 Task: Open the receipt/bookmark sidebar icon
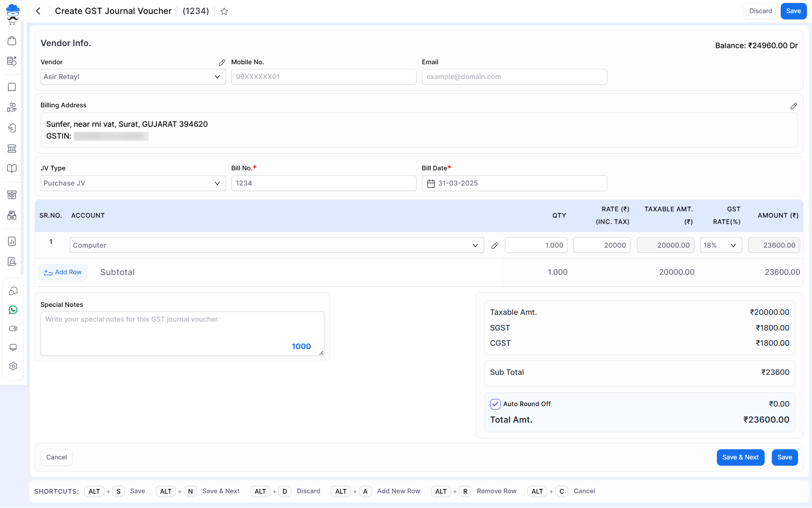12,87
